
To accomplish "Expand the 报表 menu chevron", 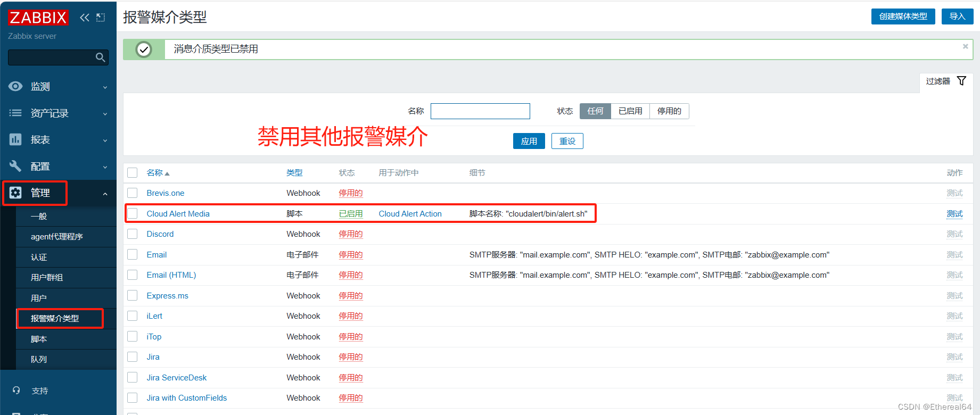I will [105, 140].
